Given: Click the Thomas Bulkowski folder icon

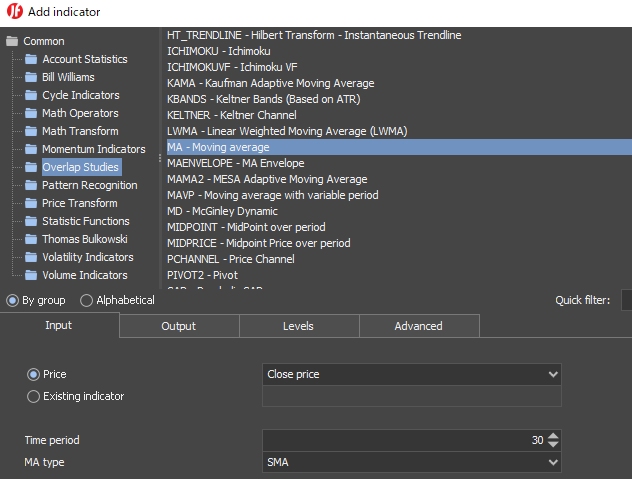Looking at the screenshot, I should coord(32,239).
